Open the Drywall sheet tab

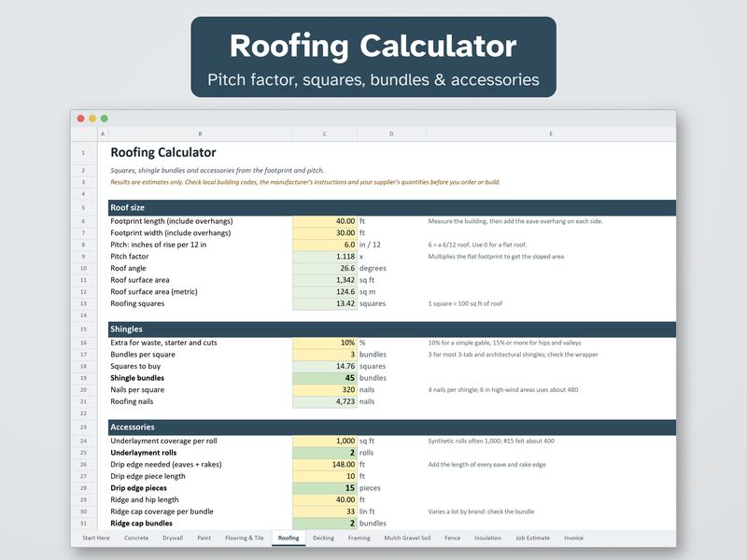point(173,538)
